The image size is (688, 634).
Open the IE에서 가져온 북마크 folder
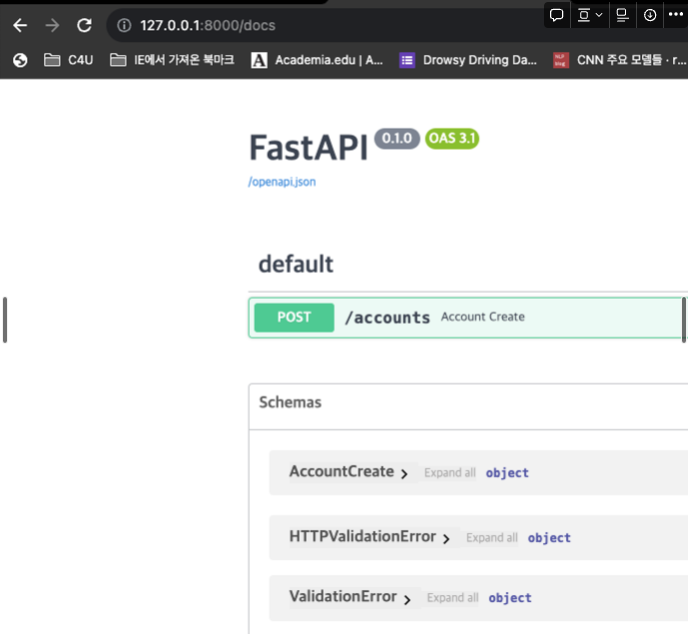click(172, 60)
